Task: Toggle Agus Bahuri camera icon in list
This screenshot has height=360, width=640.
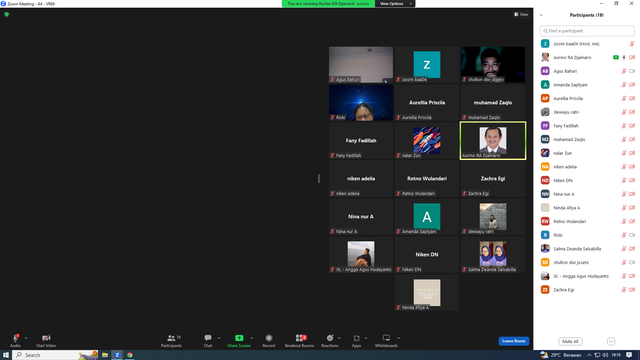Action: (632, 71)
